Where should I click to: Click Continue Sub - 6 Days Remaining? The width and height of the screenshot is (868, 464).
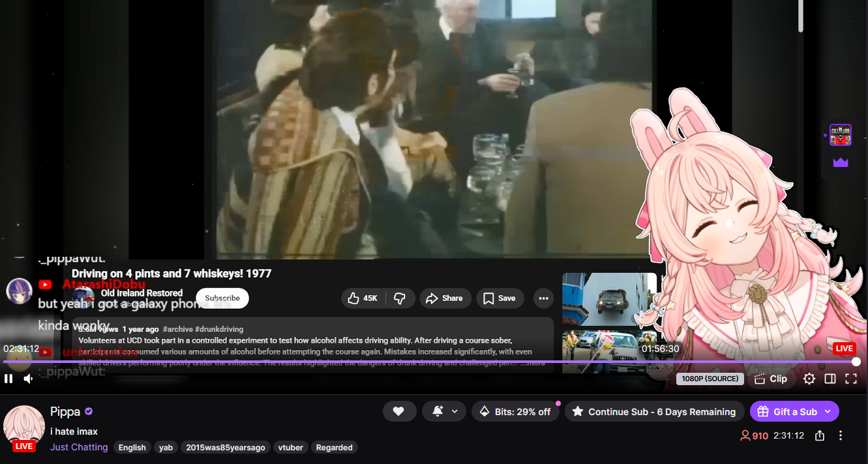tap(654, 411)
